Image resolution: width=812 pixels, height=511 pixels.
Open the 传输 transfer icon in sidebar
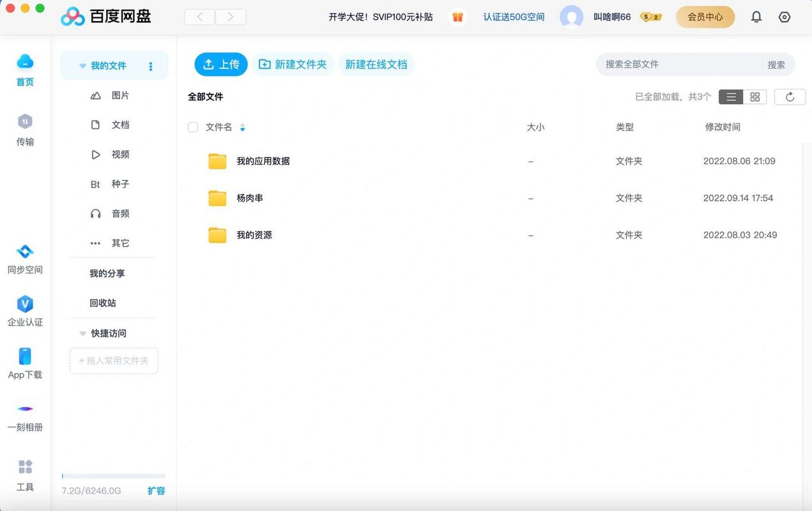click(25, 121)
